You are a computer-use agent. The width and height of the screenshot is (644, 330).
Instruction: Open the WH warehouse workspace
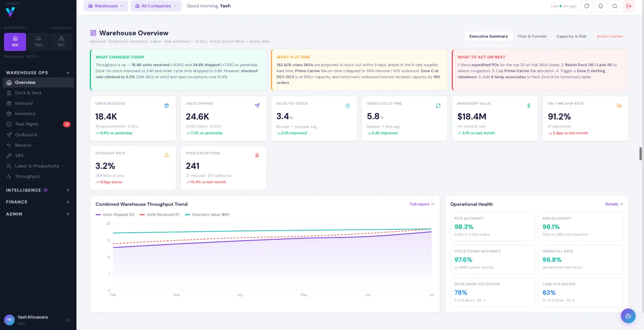point(15,41)
